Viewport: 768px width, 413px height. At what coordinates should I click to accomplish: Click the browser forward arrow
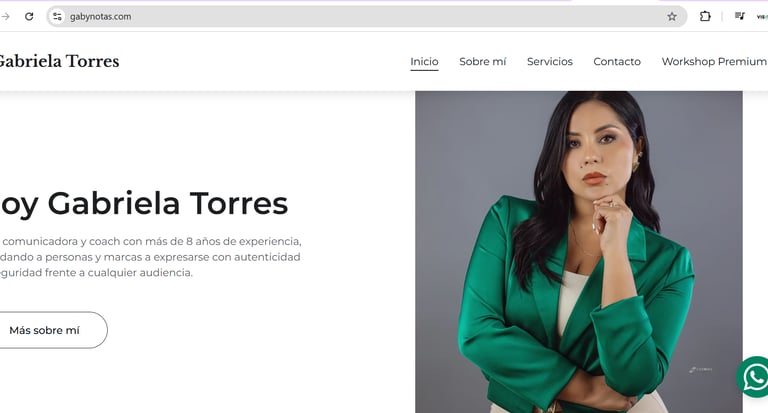(x=5, y=17)
